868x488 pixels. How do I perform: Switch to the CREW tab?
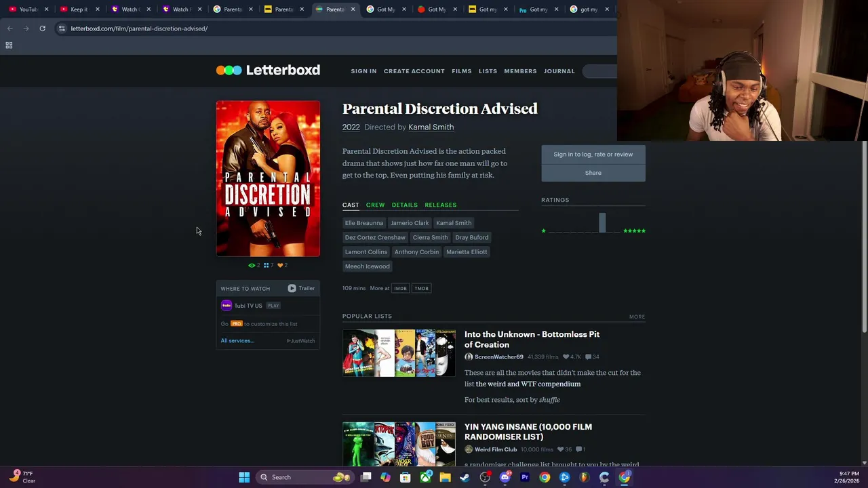375,205
